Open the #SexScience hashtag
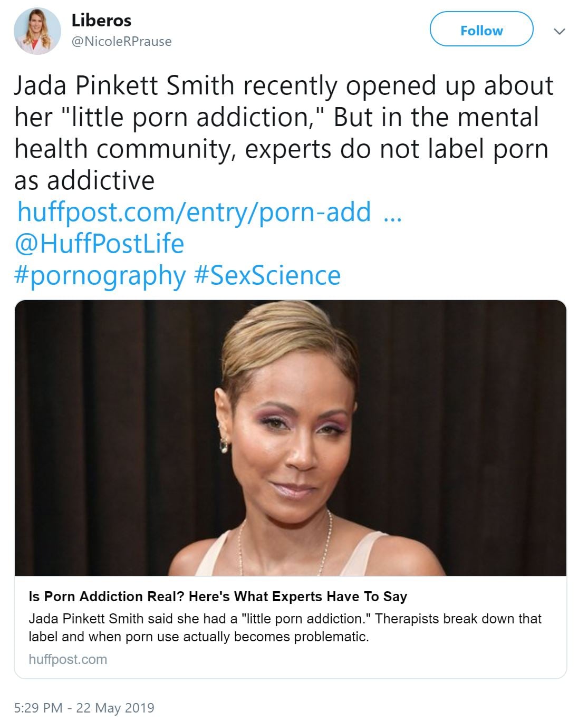 coord(267,275)
